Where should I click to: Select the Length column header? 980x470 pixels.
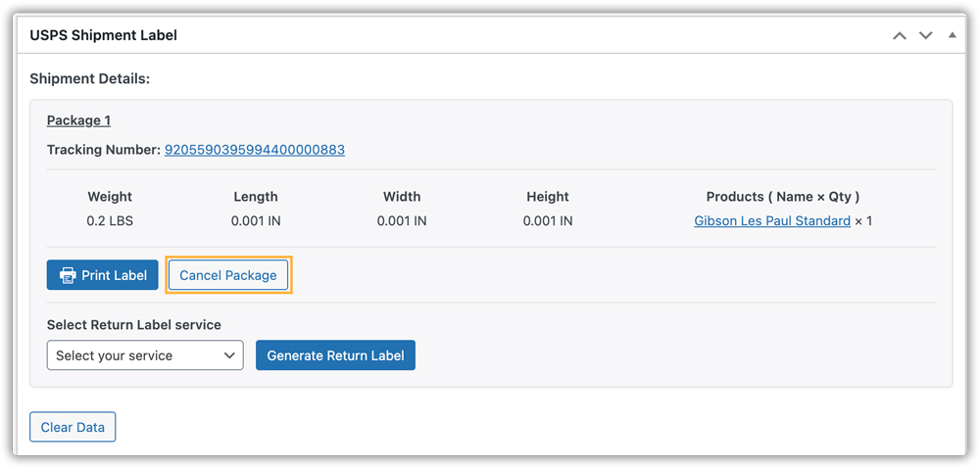coord(256,197)
